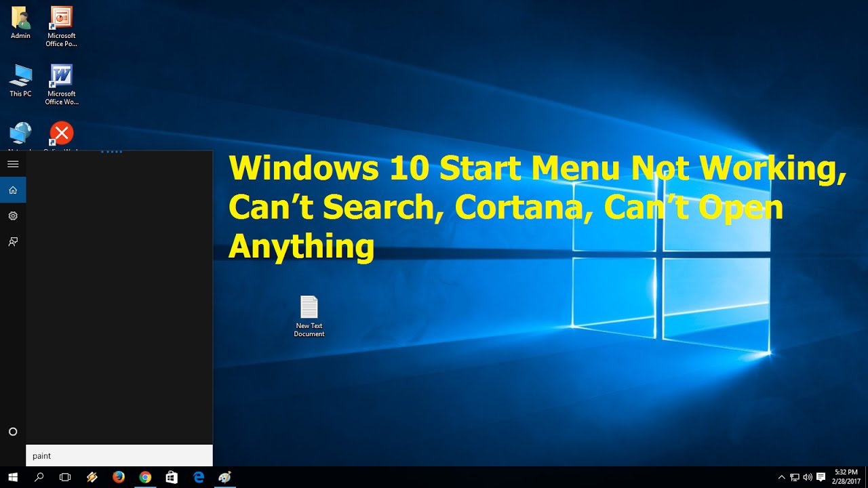Select the Home button in the Start sidebar
The image size is (868, 488).
click(x=13, y=190)
